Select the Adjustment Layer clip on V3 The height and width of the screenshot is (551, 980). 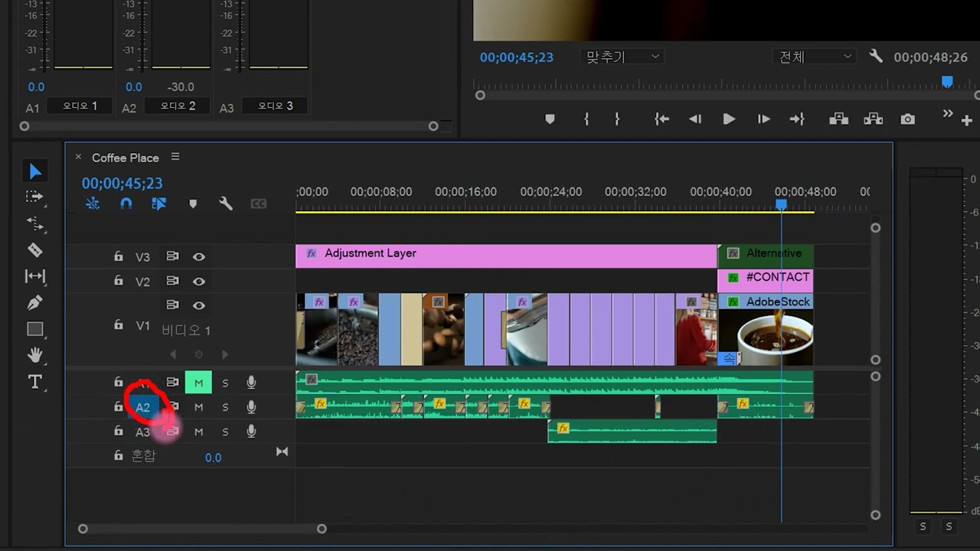point(505,256)
